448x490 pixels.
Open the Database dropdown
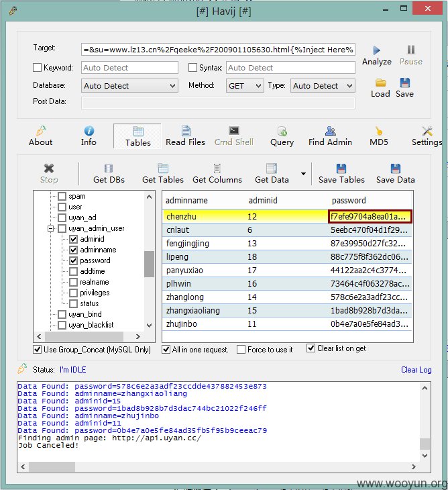pos(129,86)
